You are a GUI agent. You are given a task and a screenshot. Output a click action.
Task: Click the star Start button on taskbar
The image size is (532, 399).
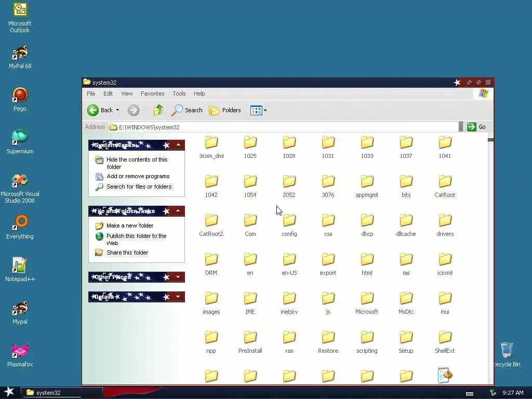click(9, 392)
